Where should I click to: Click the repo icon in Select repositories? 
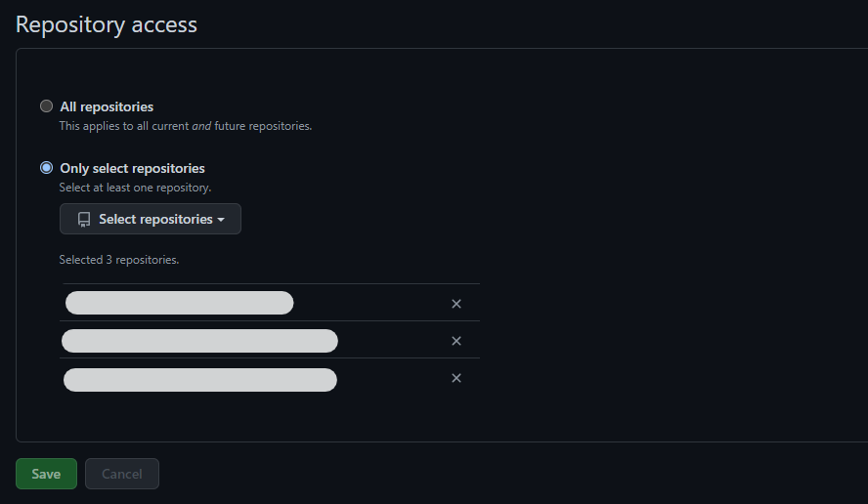click(84, 220)
